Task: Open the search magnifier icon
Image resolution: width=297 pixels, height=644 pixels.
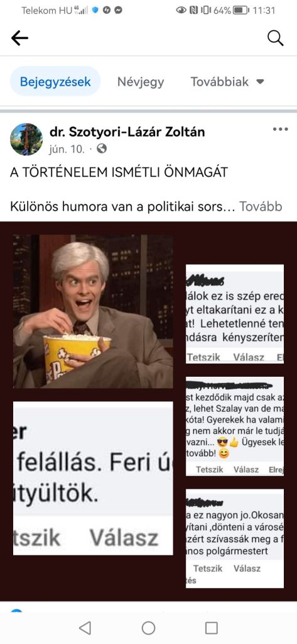Action: (275, 38)
